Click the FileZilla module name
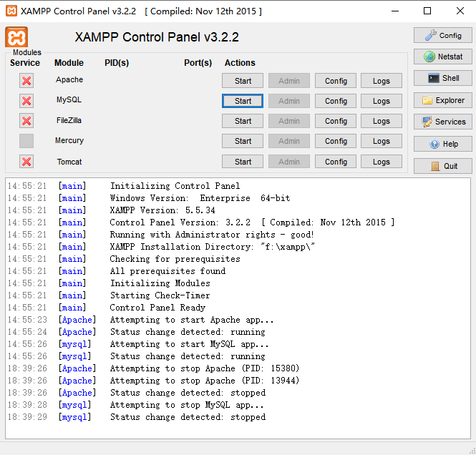The height and width of the screenshot is (455, 476). 69,120
